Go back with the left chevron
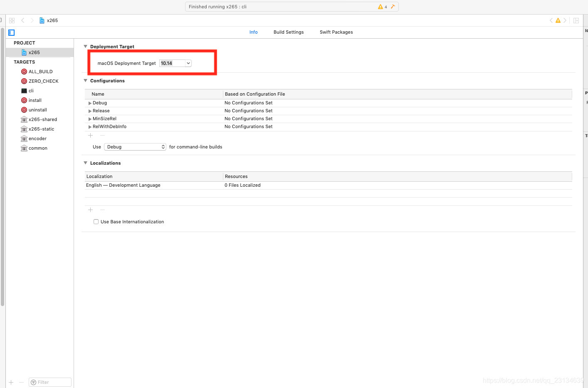 pyautogui.click(x=23, y=20)
